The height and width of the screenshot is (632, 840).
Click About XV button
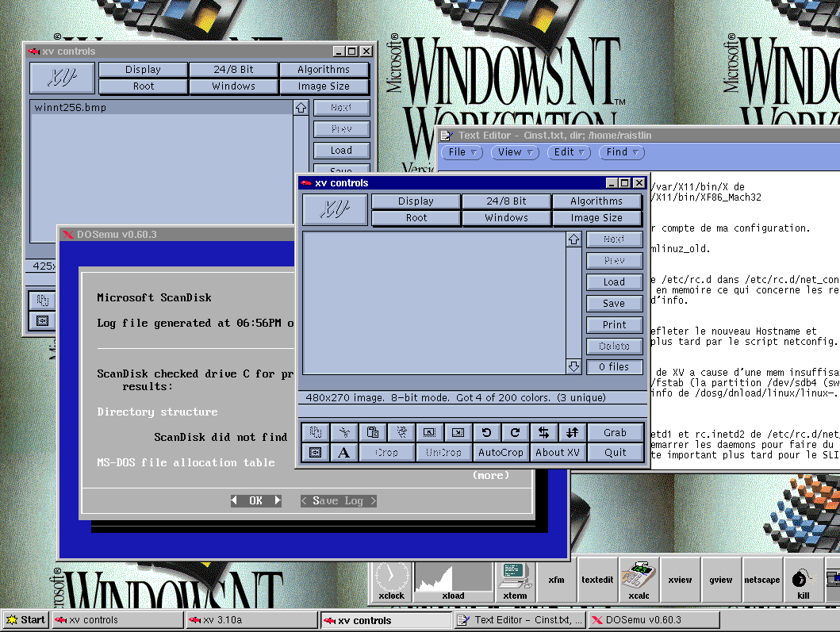click(558, 453)
